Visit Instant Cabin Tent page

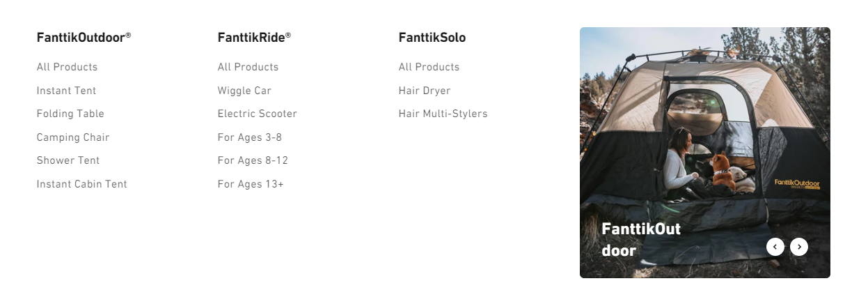point(81,184)
